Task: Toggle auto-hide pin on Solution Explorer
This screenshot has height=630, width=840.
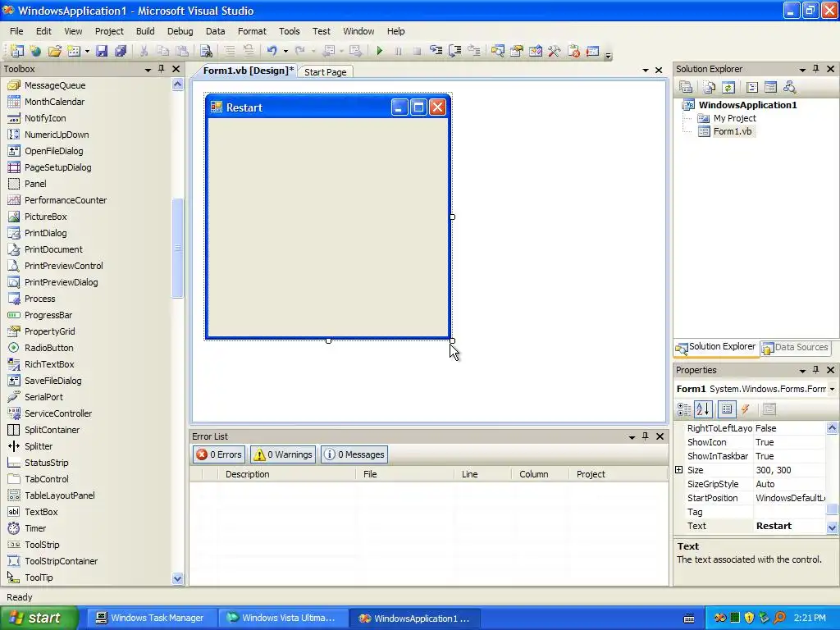Action: click(x=816, y=69)
